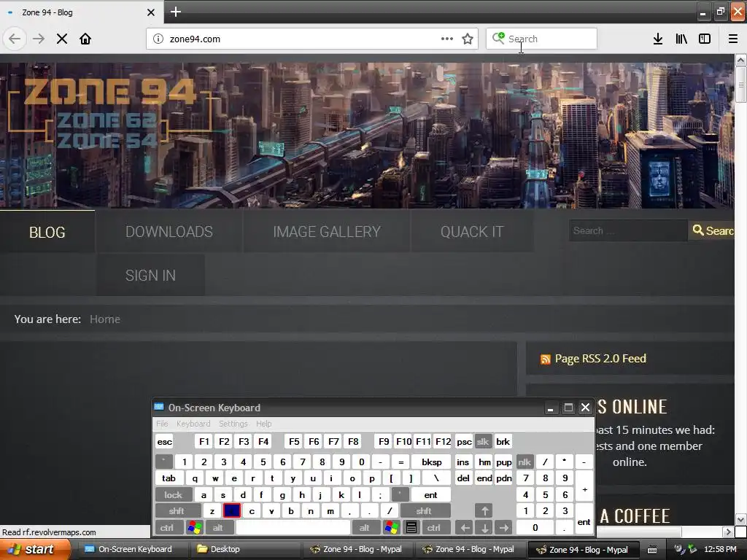Click the browser Search box

point(541,39)
